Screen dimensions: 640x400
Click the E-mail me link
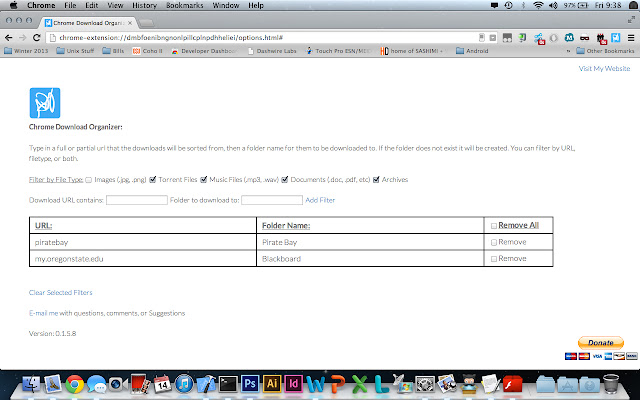[x=43, y=313]
